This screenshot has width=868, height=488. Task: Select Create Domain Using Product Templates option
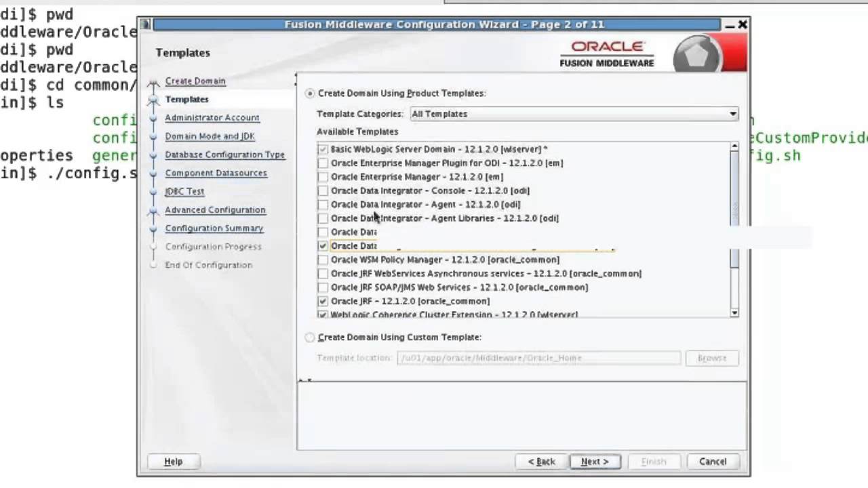310,94
